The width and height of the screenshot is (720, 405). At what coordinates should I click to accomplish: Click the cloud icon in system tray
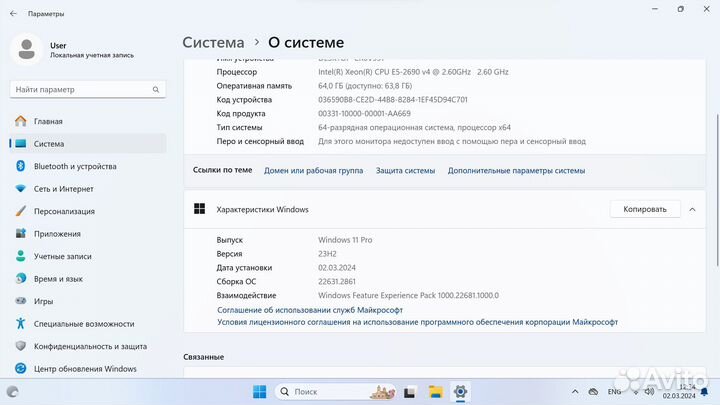[593, 392]
